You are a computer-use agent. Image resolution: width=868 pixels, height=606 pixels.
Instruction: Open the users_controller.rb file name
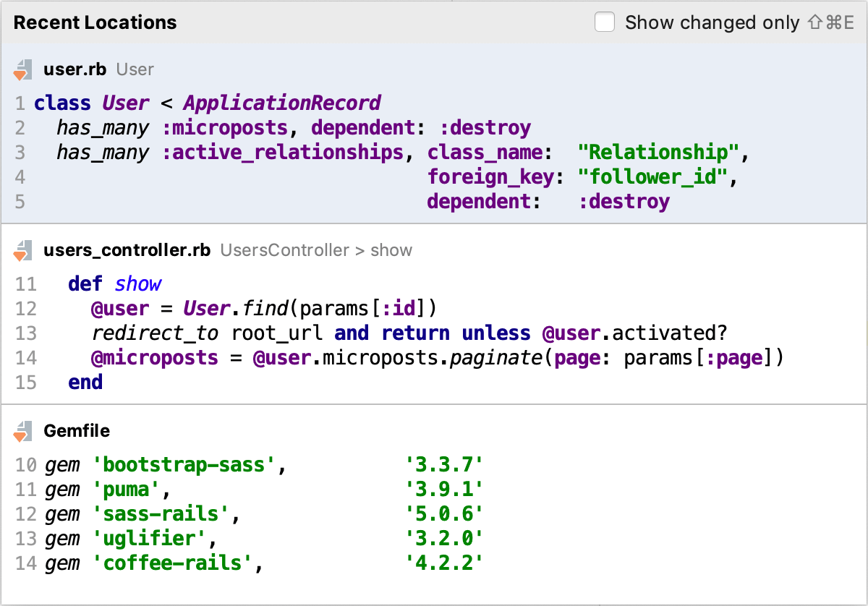click(127, 250)
